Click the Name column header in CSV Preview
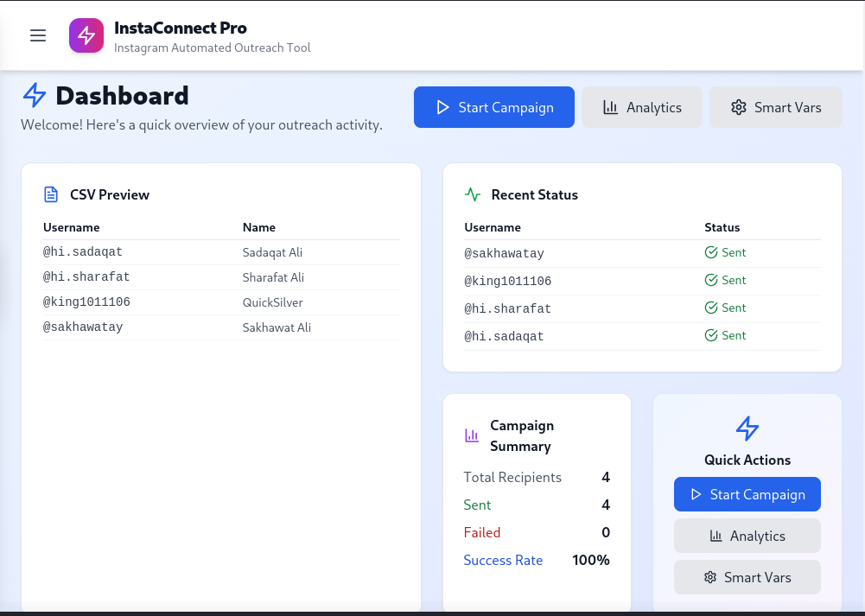Screen dimensions: 865x616 [x=258, y=227]
